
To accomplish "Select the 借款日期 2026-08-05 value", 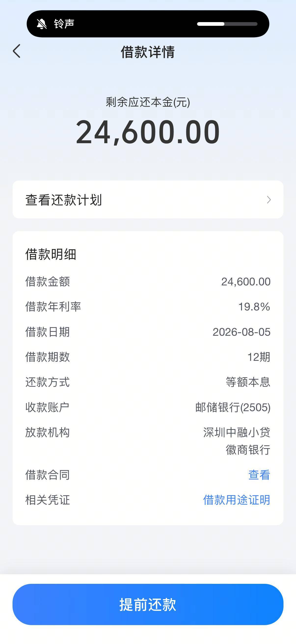I will (241, 332).
